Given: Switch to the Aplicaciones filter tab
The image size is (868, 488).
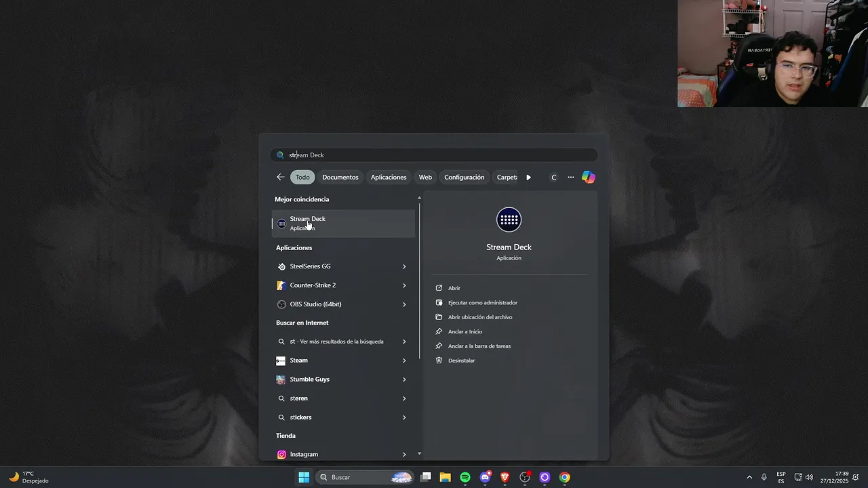Looking at the screenshot, I should (x=389, y=177).
